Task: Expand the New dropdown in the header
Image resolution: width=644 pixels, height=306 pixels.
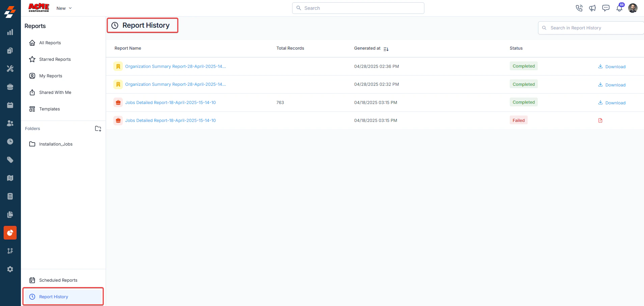Action: pyautogui.click(x=64, y=8)
